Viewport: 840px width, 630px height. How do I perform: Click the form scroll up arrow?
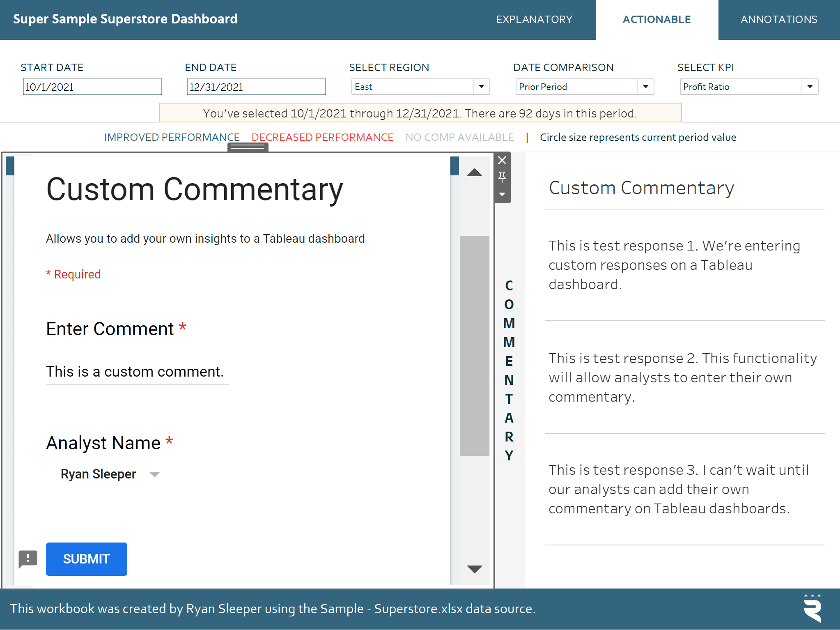click(475, 172)
